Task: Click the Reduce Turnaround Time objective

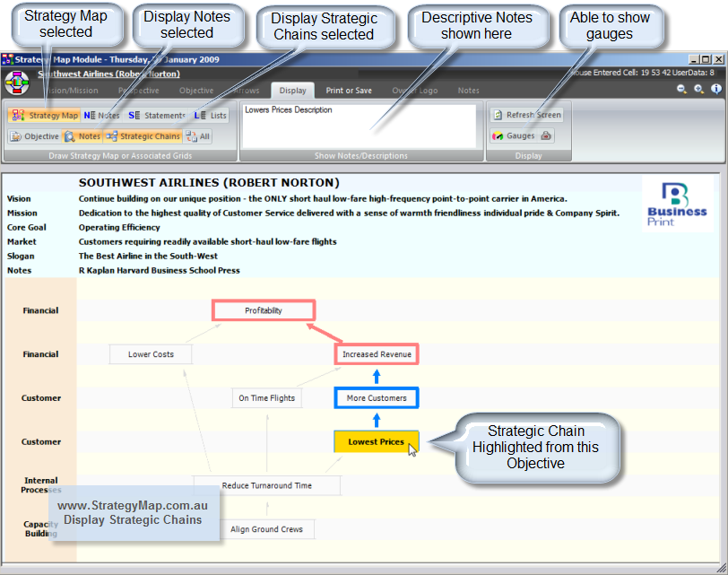Action: point(267,485)
